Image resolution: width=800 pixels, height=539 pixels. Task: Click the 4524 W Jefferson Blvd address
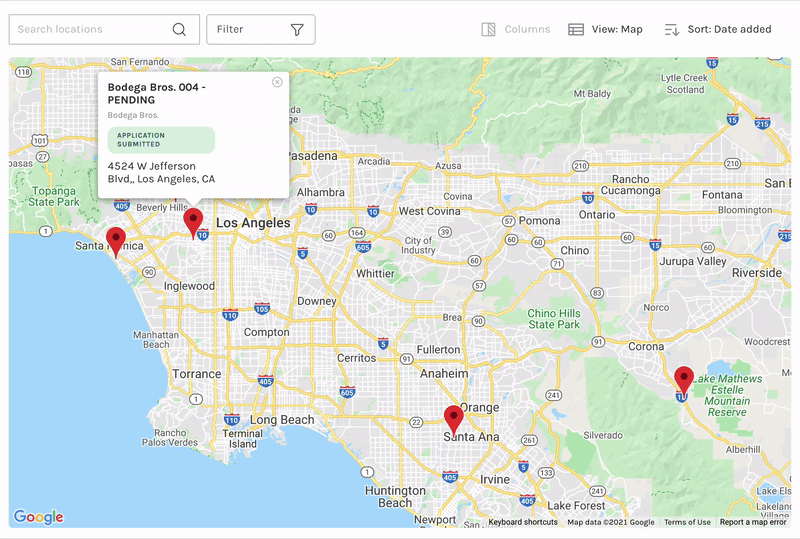pyautogui.click(x=161, y=173)
